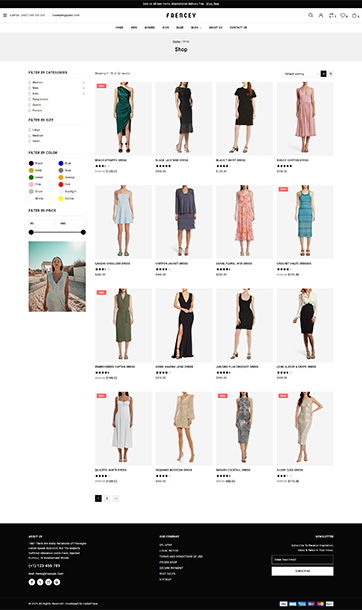The width and height of the screenshot is (362, 610).
Task: Focus the newsletter email input field
Action: click(303, 559)
